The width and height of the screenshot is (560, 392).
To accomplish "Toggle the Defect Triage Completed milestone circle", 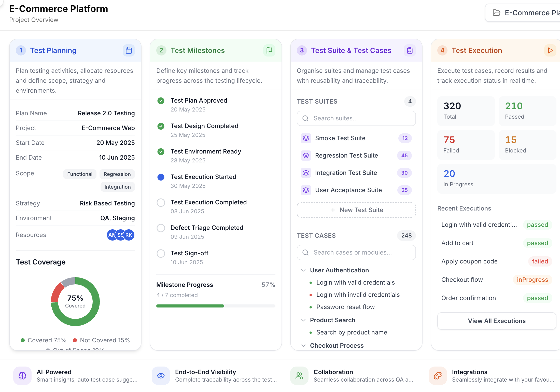I will (161, 228).
